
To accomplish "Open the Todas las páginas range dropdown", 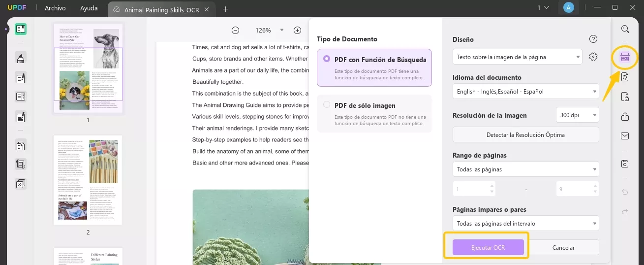I will pyautogui.click(x=525, y=169).
